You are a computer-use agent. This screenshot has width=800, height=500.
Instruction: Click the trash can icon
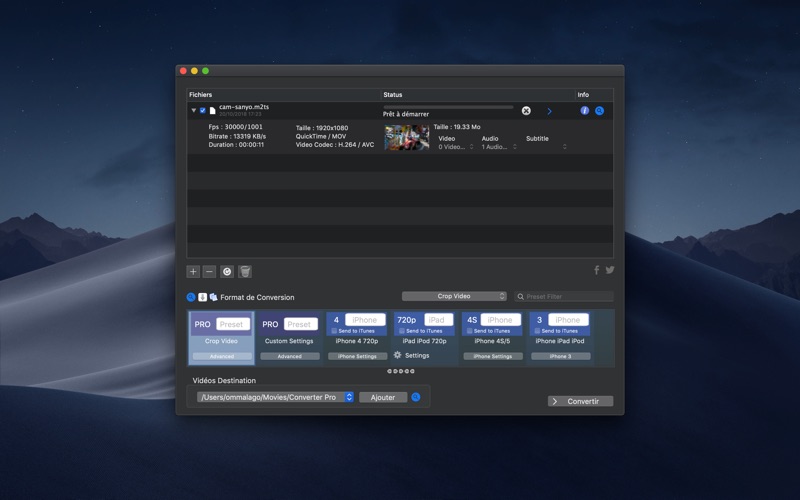tap(245, 271)
